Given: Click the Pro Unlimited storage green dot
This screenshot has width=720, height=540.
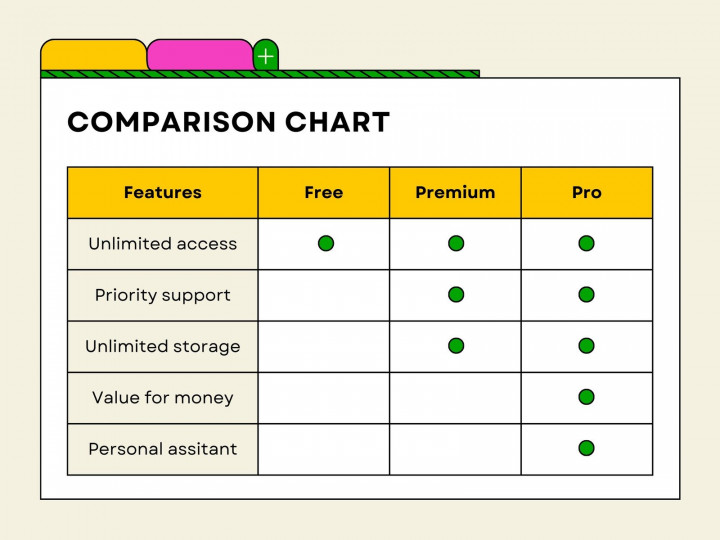Looking at the screenshot, I should tap(586, 345).
